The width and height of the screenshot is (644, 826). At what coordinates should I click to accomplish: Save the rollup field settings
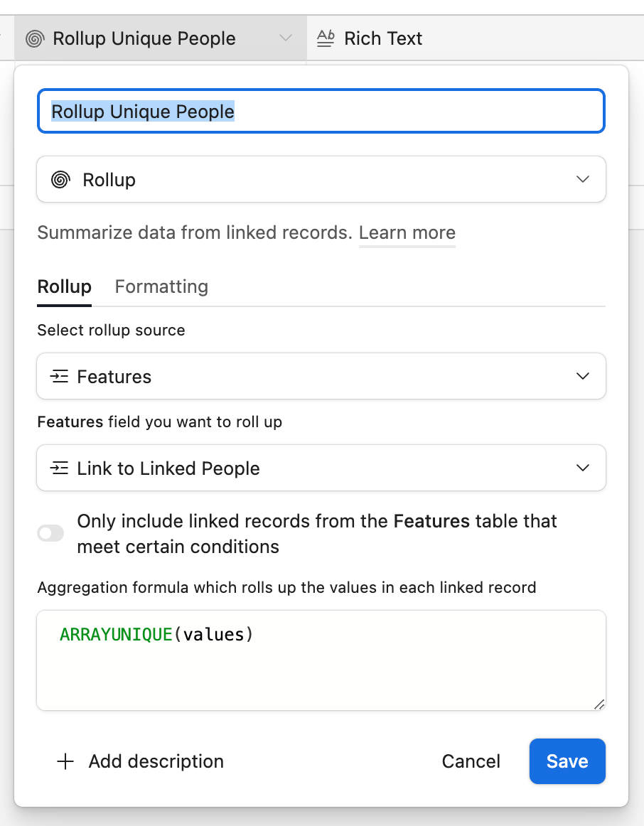(x=567, y=761)
